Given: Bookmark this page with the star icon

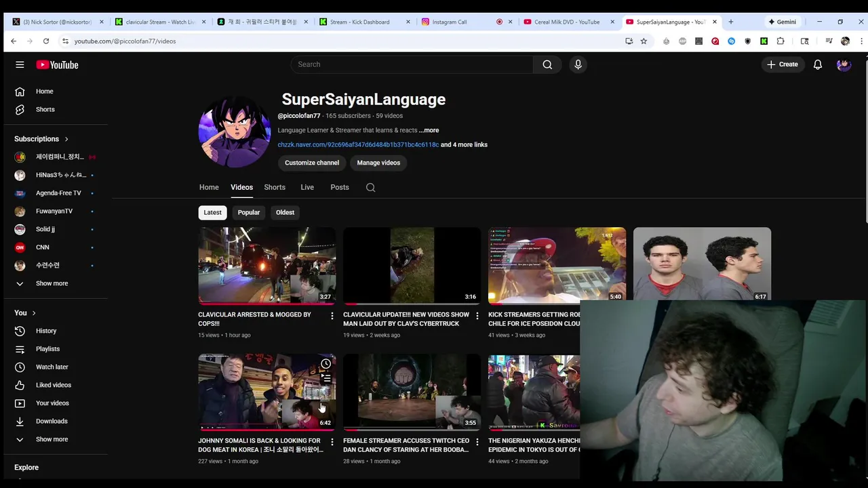Looking at the screenshot, I should pyautogui.click(x=644, y=41).
